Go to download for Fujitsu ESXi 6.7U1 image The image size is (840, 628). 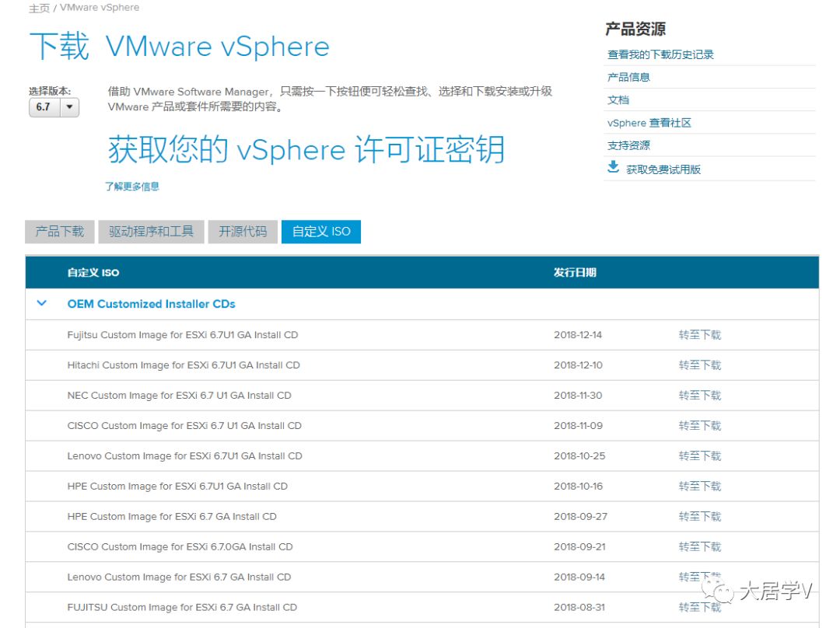click(x=700, y=335)
